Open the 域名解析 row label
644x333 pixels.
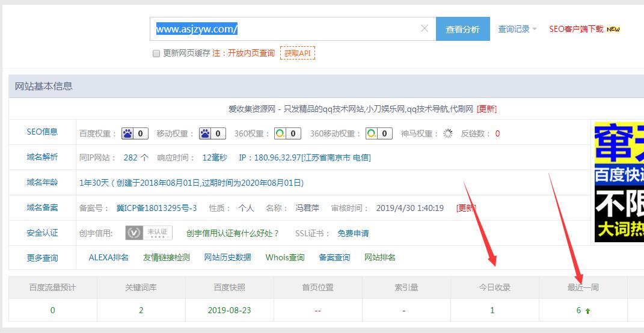click(42, 157)
